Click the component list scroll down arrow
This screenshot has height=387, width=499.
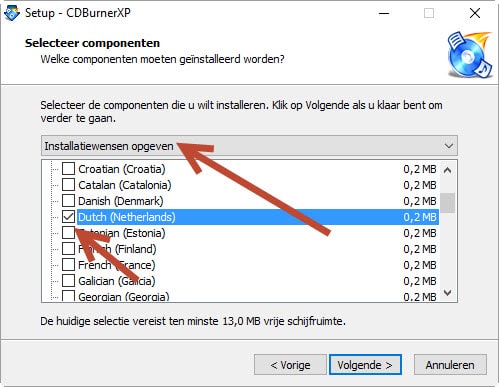[x=448, y=293]
